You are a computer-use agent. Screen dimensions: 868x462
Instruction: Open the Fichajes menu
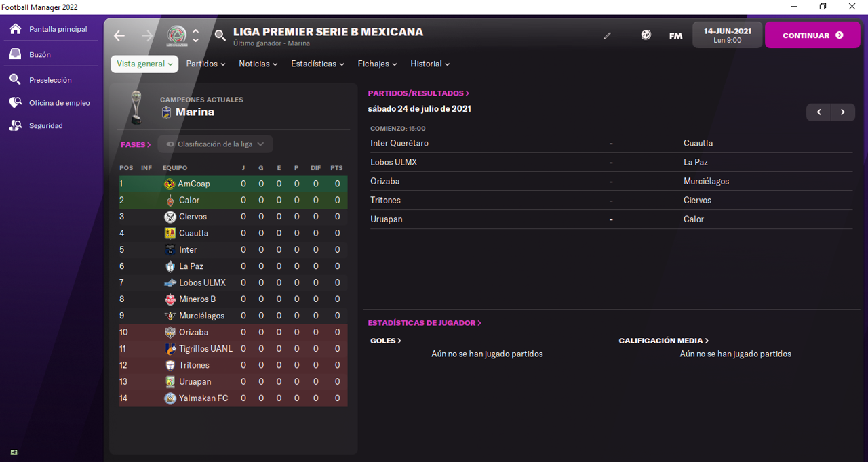[378, 64]
